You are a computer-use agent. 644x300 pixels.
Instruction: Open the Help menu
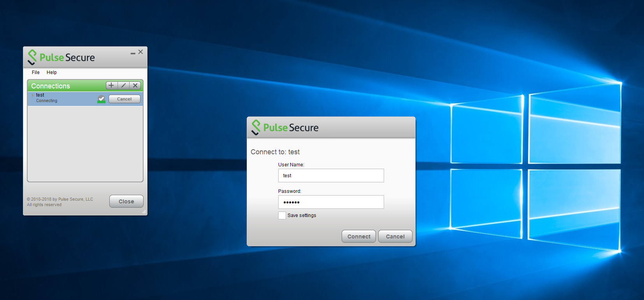tap(52, 72)
